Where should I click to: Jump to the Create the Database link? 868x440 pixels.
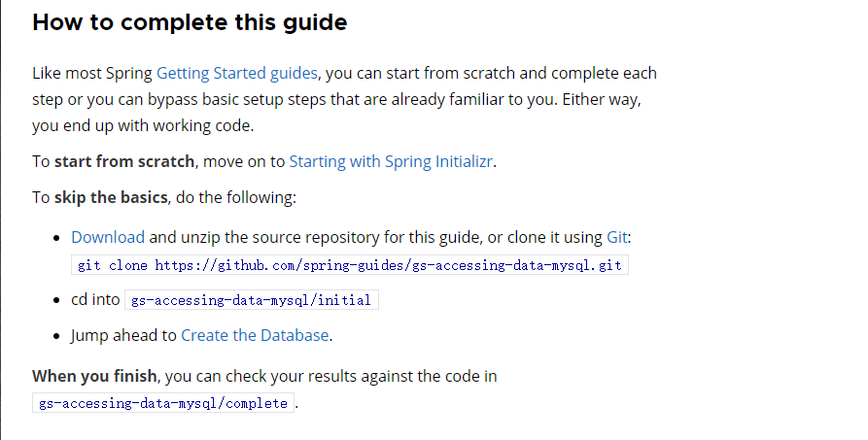click(255, 335)
